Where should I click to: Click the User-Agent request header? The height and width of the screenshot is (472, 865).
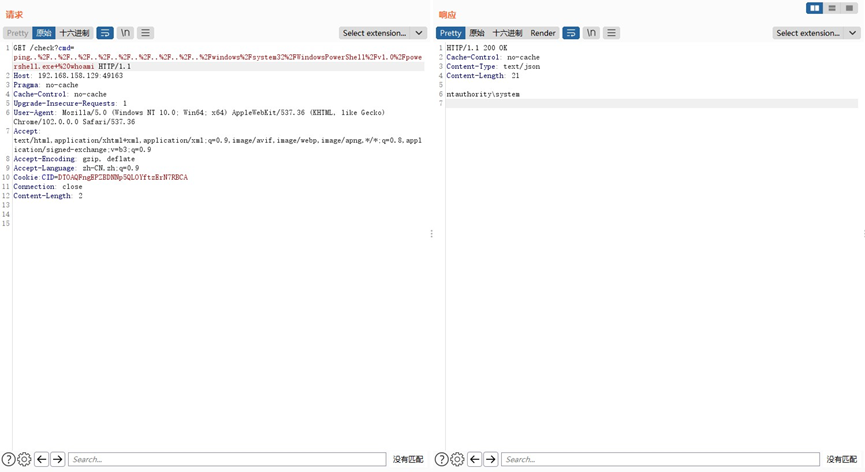click(199, 117)
